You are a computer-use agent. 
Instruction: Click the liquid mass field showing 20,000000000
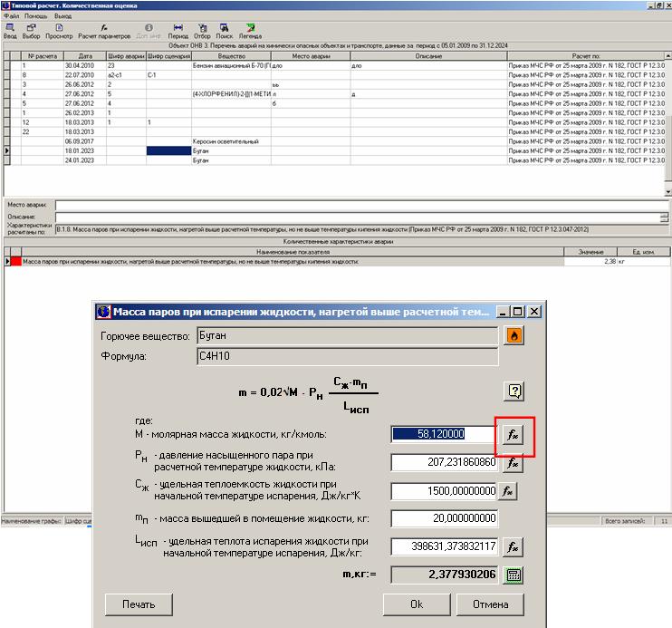(x=445, y=518)
